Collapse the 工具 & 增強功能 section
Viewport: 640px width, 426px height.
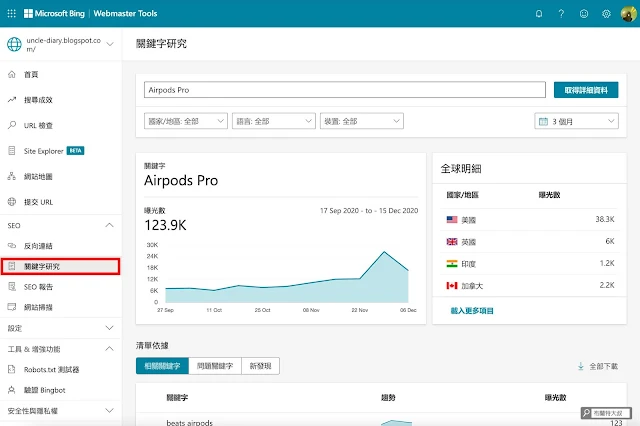pos(109,349)
